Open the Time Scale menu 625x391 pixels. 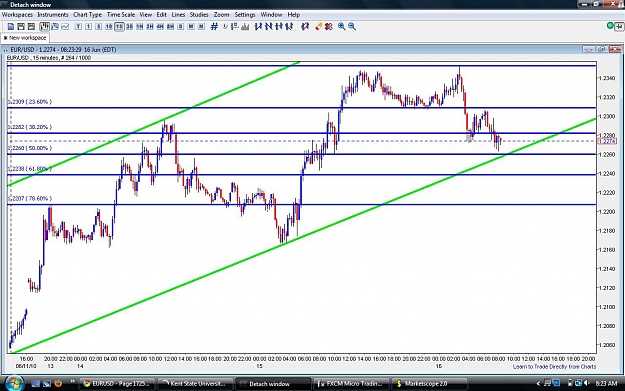click(x=121, y=15)
